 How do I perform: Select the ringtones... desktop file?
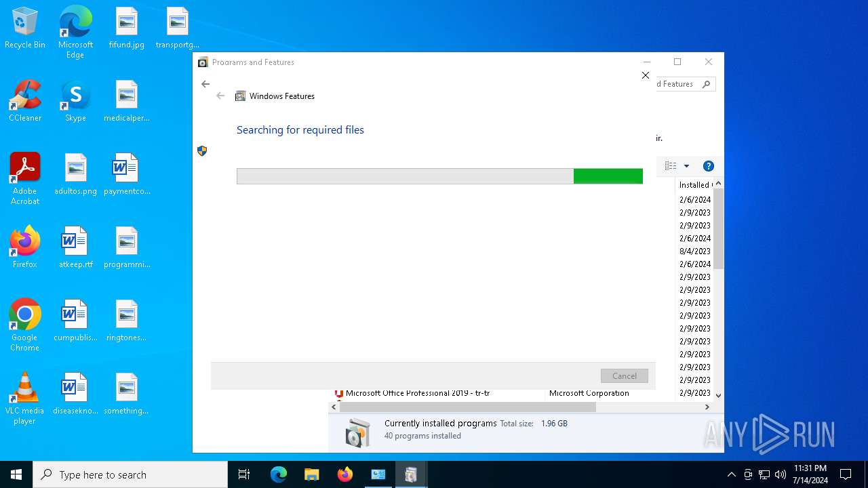point(127,321)
